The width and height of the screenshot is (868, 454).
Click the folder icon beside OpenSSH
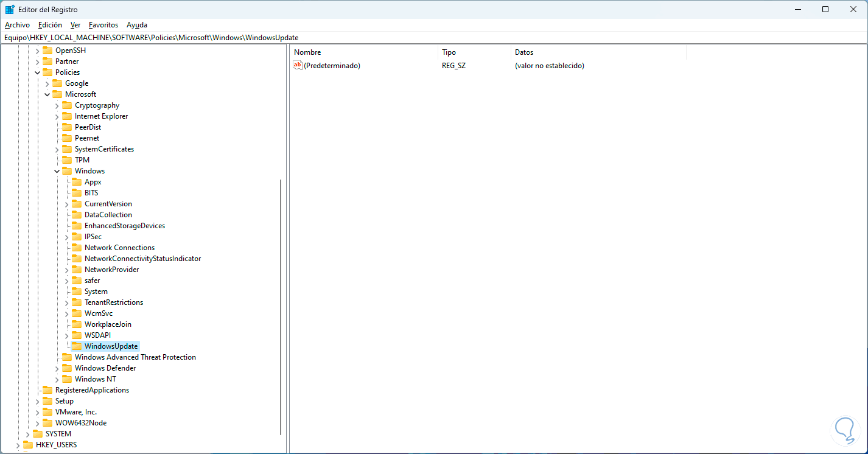[x=47, y=51]
